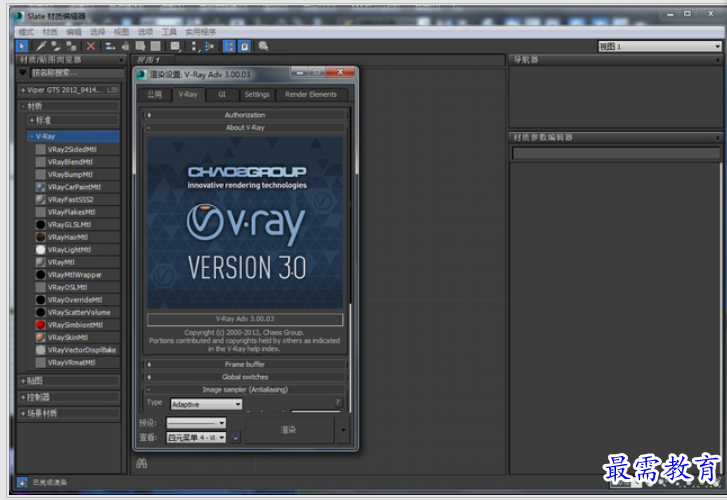Expand the Frame buffer rollout
Viewport: 727px width, 500px height.
(x=245, y=365)
